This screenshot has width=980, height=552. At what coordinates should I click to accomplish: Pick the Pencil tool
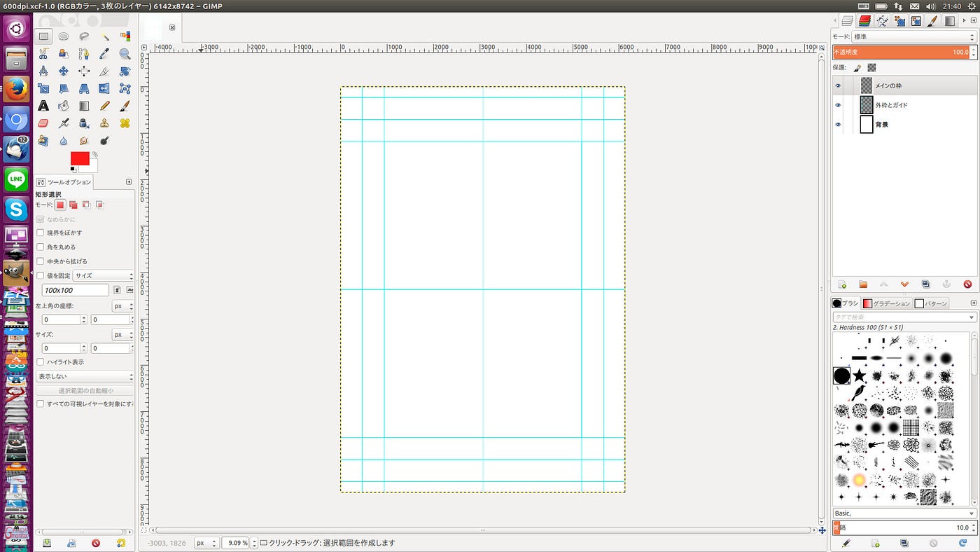pos(104,106)
